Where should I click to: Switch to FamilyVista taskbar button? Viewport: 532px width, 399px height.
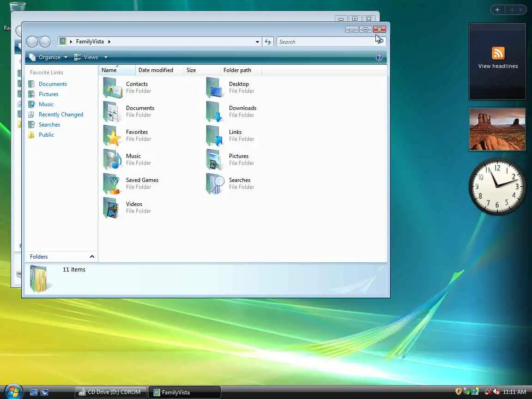[185, 392]
